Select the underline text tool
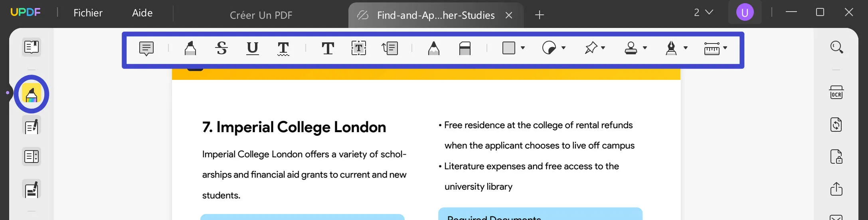 pyautogui.click(x=252, y=48)
